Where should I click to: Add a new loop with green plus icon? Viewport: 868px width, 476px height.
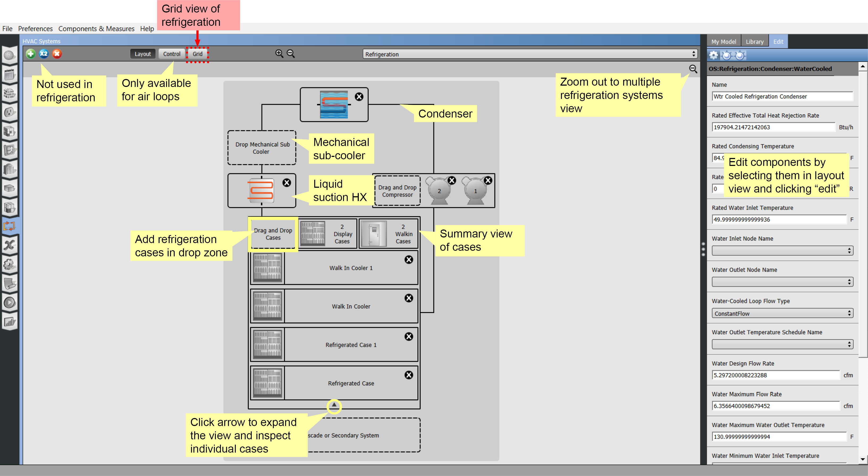tap(30, 54)
